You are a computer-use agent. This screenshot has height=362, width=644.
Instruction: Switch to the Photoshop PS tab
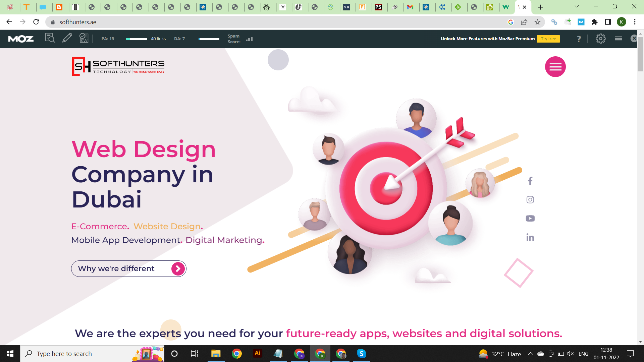378,7
